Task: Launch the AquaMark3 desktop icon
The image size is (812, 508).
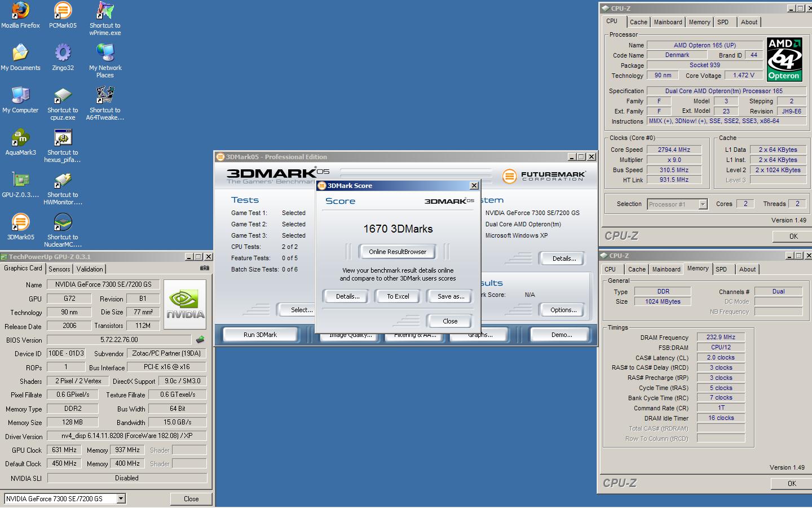Action: click(20, 137)
